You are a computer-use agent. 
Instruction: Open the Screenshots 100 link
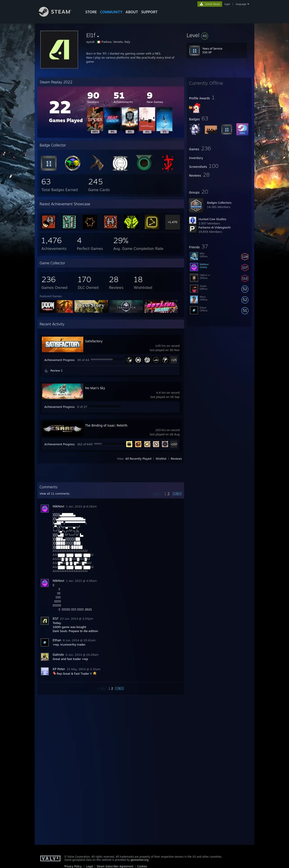pos(203,166)
